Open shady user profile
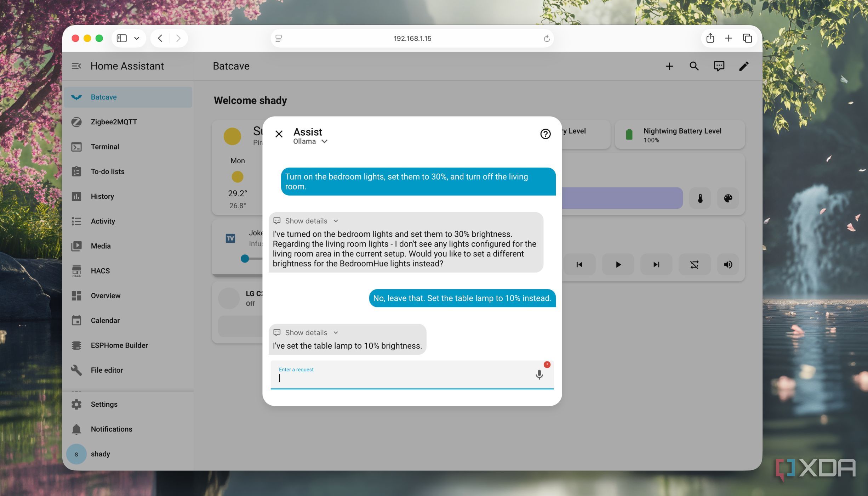 [x=128, y=454]
